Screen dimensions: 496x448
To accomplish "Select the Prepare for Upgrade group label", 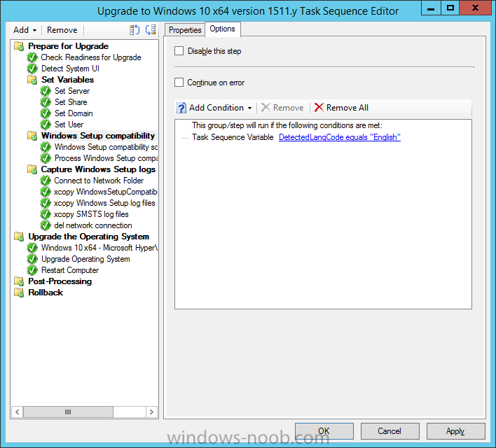I will pyautogui.click(x=68, y=46).
